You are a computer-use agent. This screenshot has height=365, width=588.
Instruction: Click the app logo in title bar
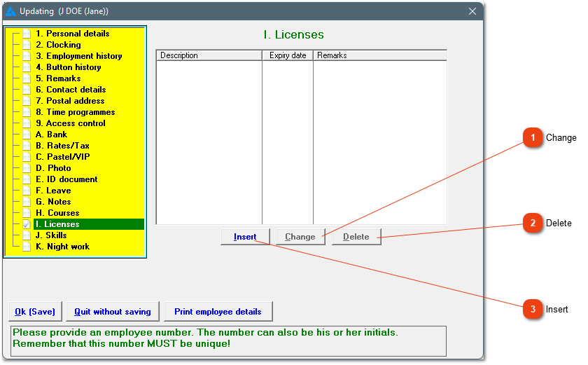(10, 11)
